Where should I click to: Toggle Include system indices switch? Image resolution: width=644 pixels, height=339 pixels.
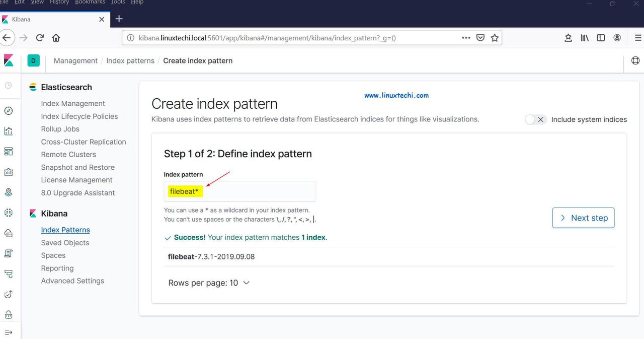pyautogui.click(x=535, y=119)
